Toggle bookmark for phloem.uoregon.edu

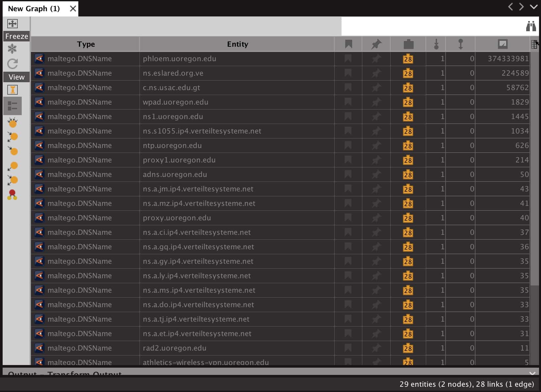click(x=348, y=59)
